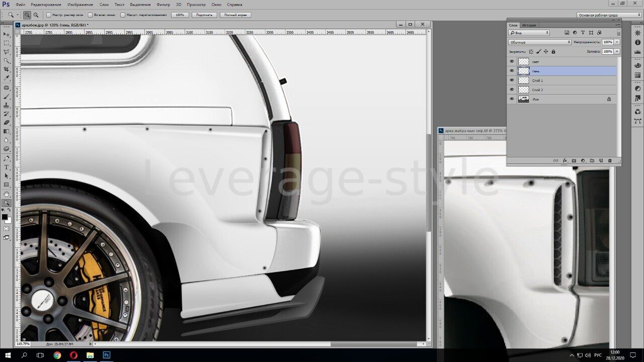The height and width of the screenshot is (362, 644).
Task: Open the blend mode dropdown 'Обычные'
Action: [539, 42]
